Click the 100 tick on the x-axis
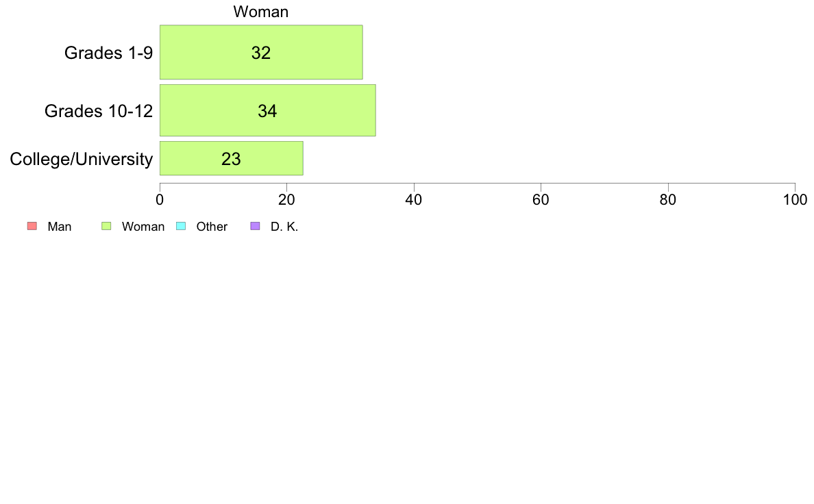 (795, 200)
